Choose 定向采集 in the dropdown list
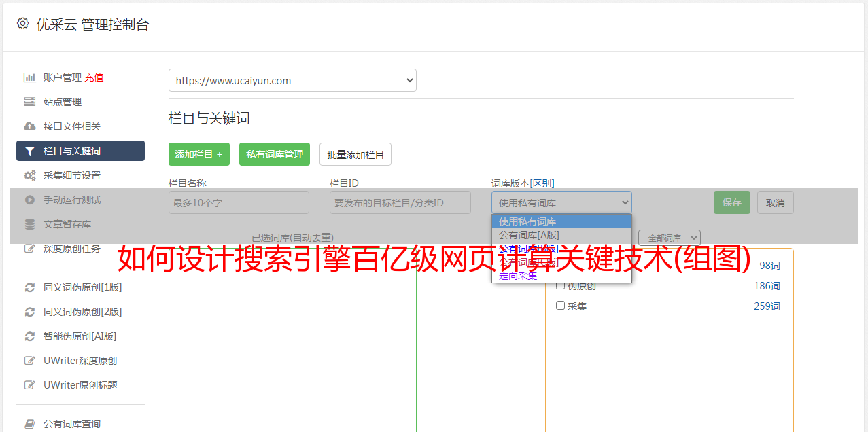Viewport: 868px width, 432px height. 561,276
